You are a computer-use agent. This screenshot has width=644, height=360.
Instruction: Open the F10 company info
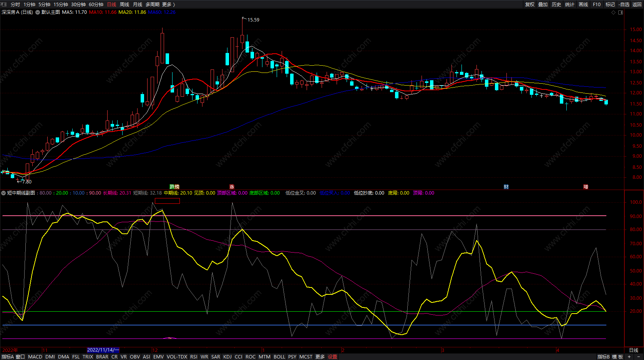coord(597,4)
